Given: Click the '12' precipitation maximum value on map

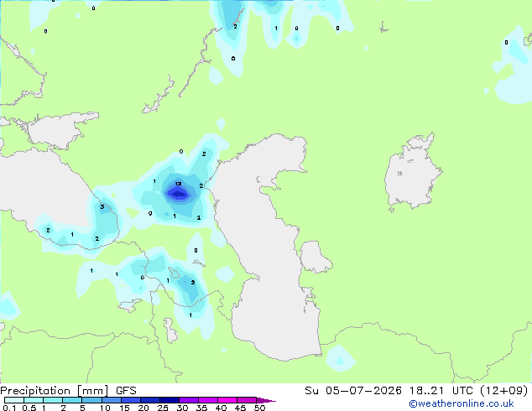Looking at the screenshot, I should tap(178, 184).
